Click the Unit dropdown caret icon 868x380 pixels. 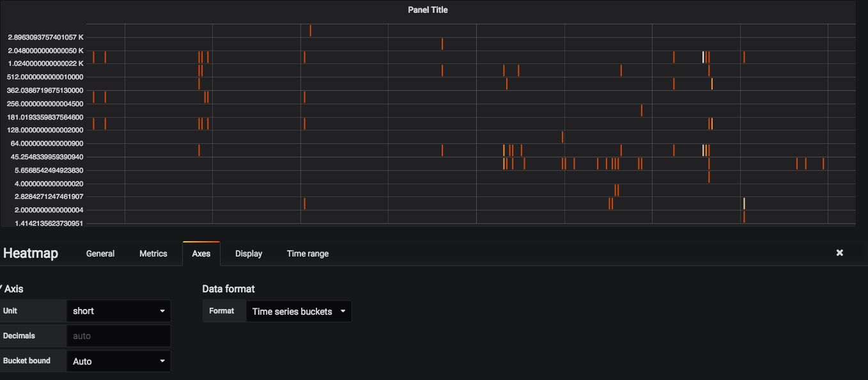coord(162,311)
